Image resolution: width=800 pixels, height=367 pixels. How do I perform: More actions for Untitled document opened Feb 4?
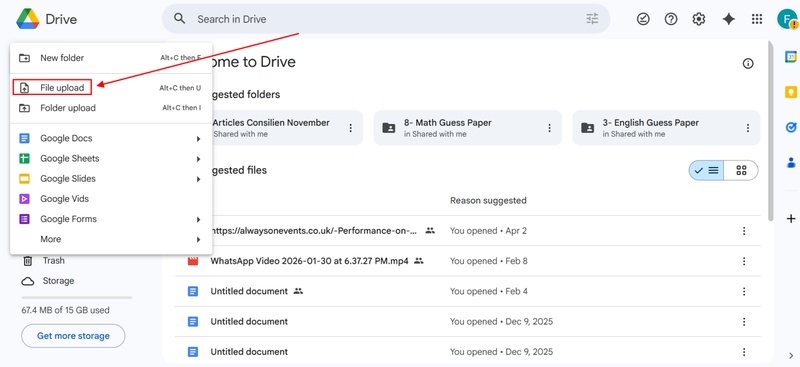click(744, 291)
